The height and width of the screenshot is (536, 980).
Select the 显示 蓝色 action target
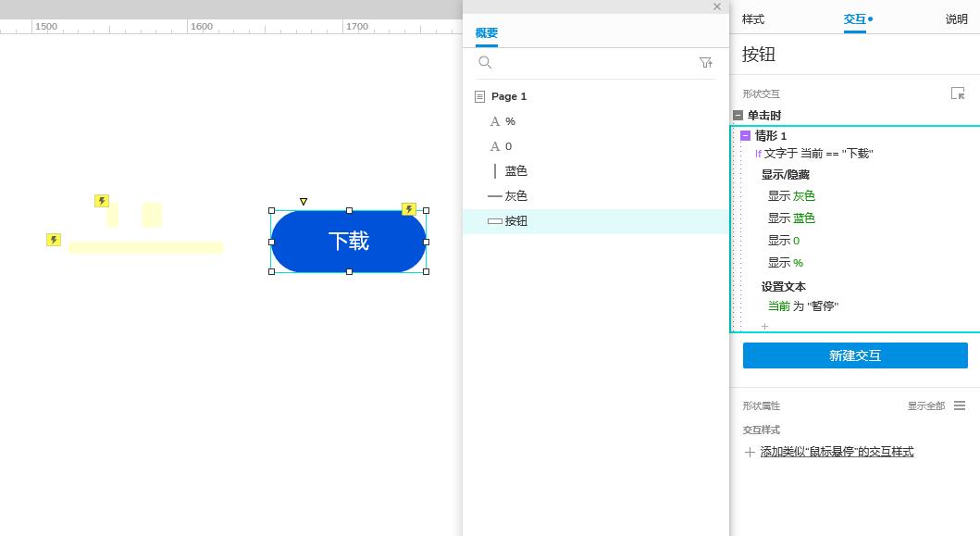[791, 218]
